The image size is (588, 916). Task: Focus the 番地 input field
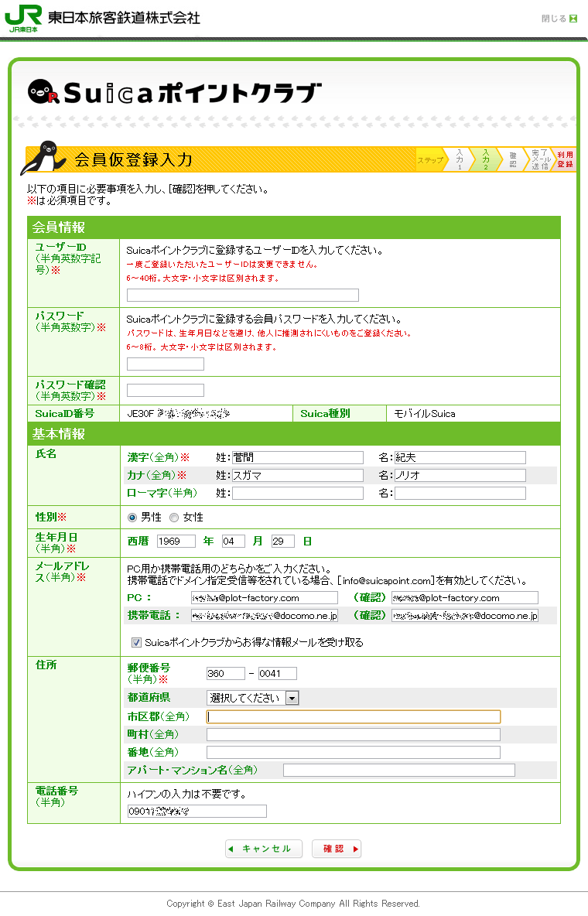coord(354,753)
